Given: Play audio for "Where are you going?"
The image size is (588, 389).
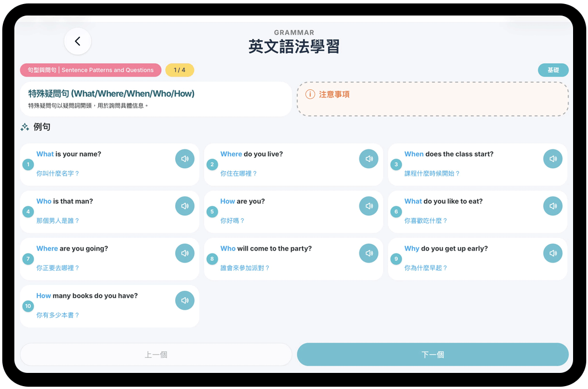Looking at the screenshot, I should coord(185,253).
